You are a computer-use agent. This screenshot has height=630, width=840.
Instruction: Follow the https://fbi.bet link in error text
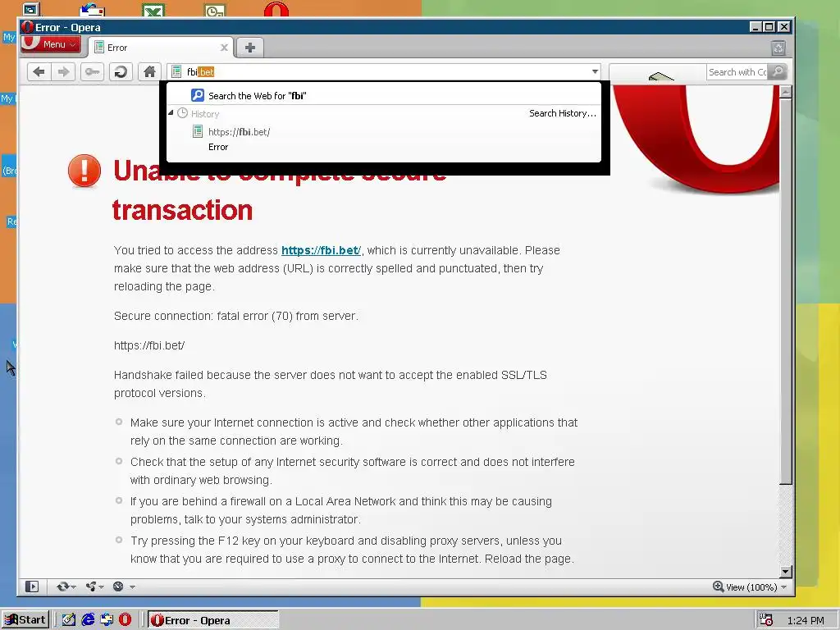pos(321,250)
